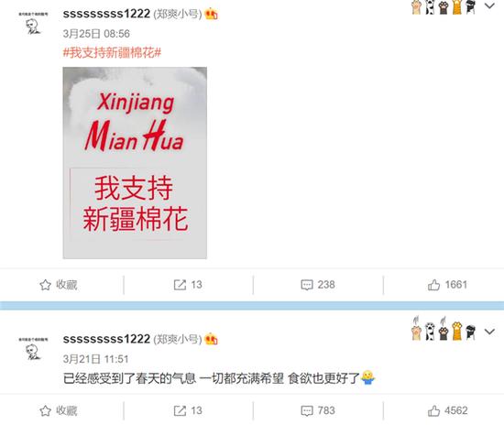Expand the chevron menu on the first post
Image resolution: width=504 pixels, height=425 pixels.
[489, 5]
